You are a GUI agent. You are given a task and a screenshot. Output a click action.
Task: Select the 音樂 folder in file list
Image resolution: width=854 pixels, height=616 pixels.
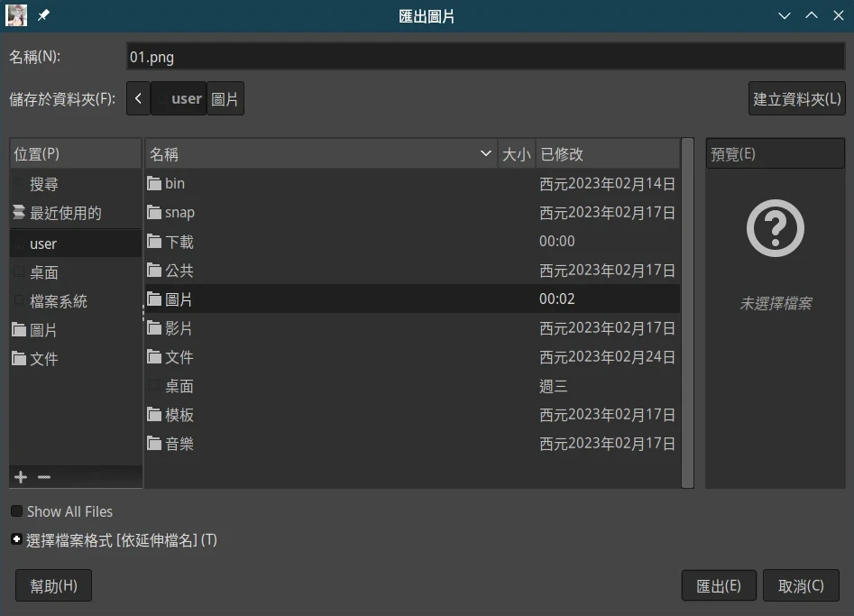pyautogui.click(x=179, y=444)
